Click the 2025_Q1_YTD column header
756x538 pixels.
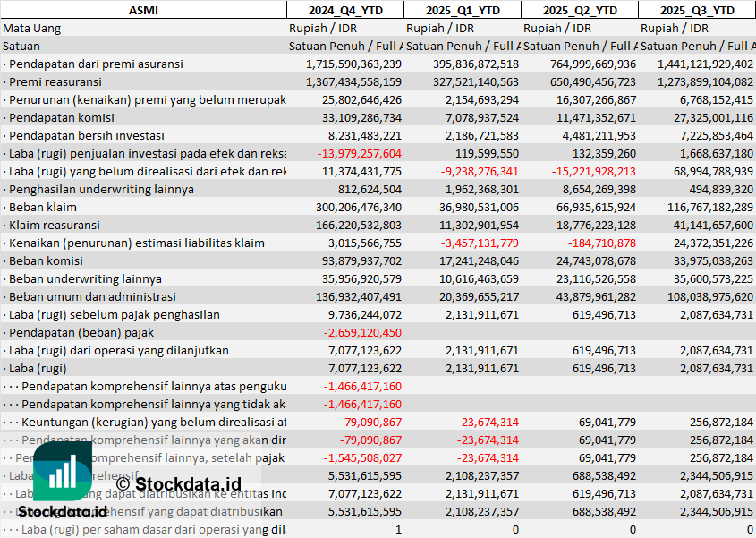tap(462, 10)
